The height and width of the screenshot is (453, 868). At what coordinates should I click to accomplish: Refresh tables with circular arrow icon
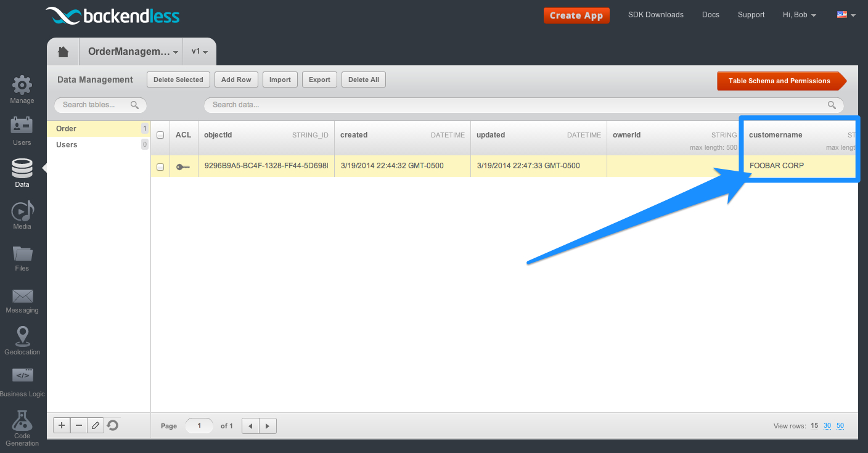113,425
